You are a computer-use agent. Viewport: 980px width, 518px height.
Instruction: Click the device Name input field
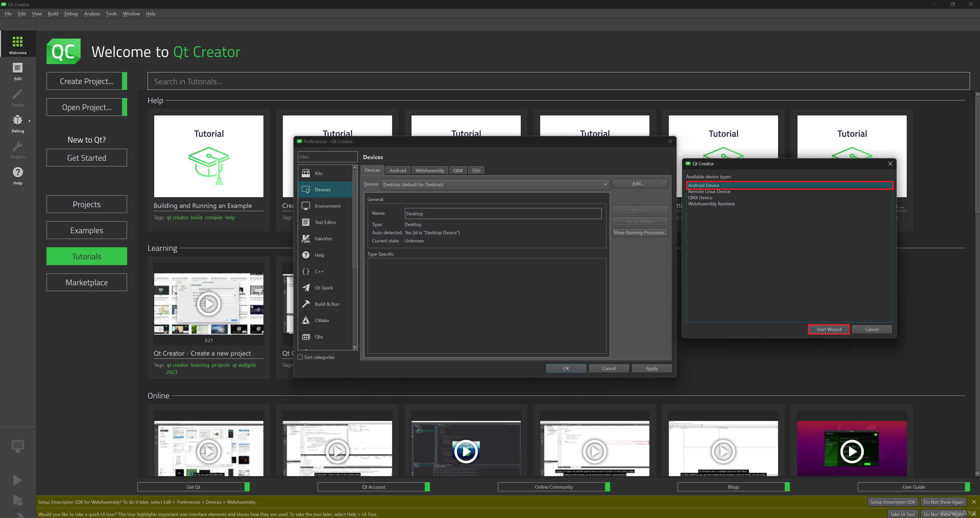point(503,214)
